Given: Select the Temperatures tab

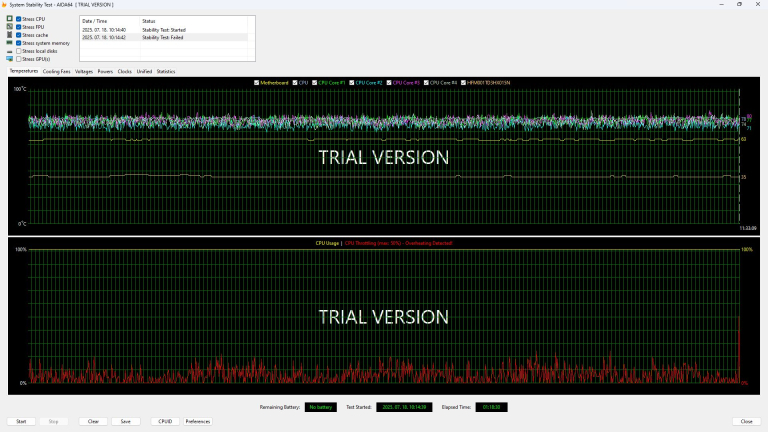Looking at the screenshot, I should tap(24, 71).
